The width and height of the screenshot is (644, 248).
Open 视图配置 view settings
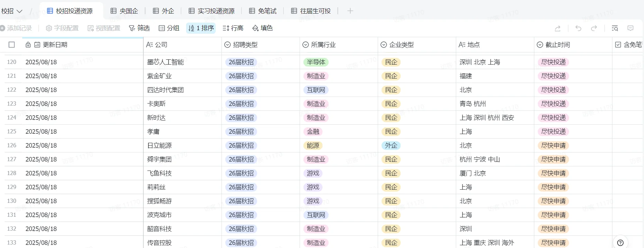pyautogui.click(x=104, y=28)
